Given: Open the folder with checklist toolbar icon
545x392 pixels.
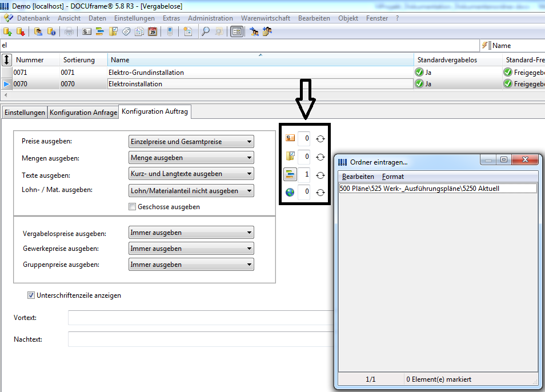Looking at the screenshot, I should [113, 32].
